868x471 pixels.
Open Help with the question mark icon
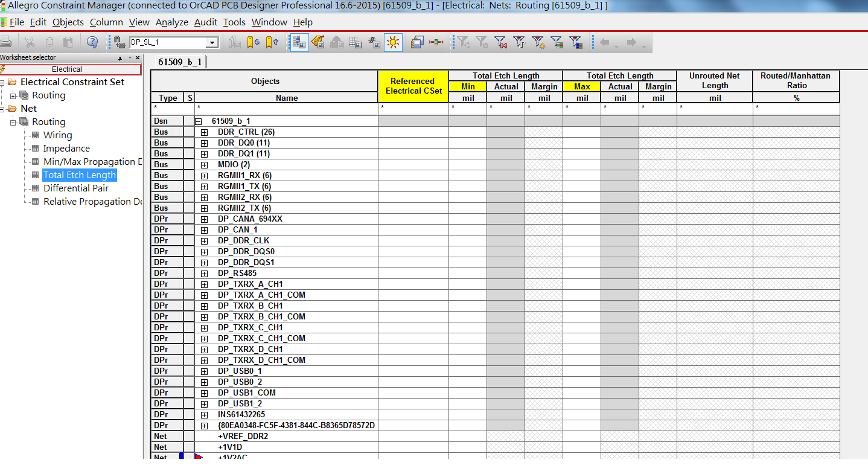click(x=92, y=42)
